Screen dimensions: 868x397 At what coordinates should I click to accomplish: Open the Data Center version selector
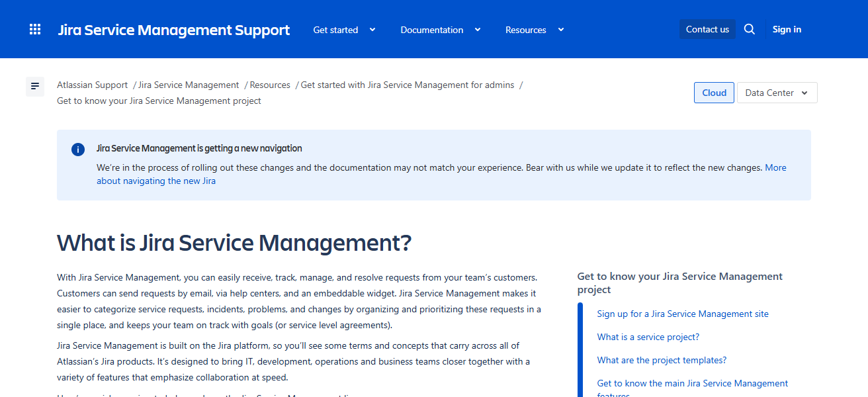pyautogui.click(x=777, y=92)
